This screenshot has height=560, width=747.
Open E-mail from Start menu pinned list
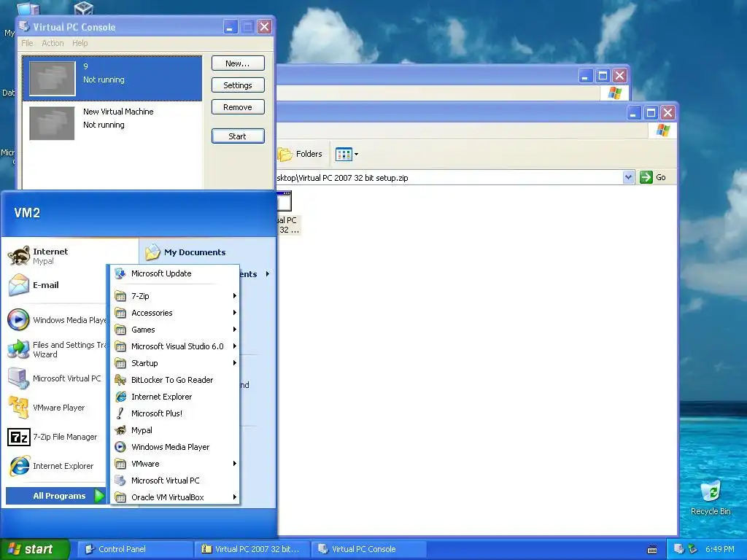coord(57,285)
